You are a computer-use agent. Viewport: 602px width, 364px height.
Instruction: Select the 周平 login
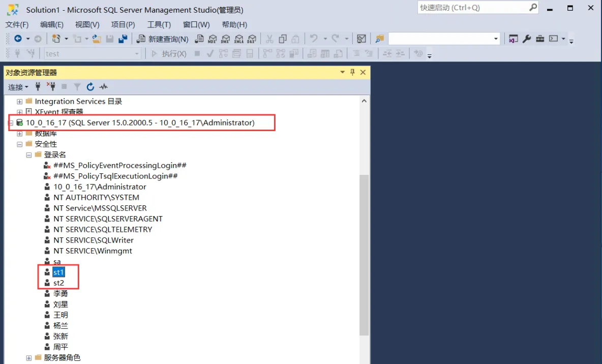click(61, 347)
